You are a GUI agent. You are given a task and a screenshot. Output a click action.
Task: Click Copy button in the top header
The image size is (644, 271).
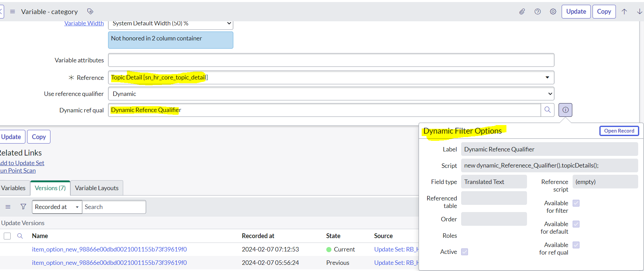[x=604, y=12]
